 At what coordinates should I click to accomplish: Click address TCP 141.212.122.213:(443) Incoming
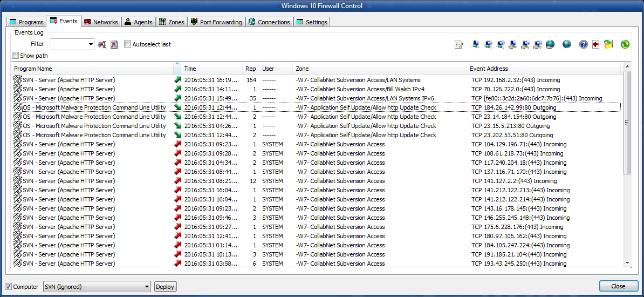pyautogui.click(x=520, y=190)
